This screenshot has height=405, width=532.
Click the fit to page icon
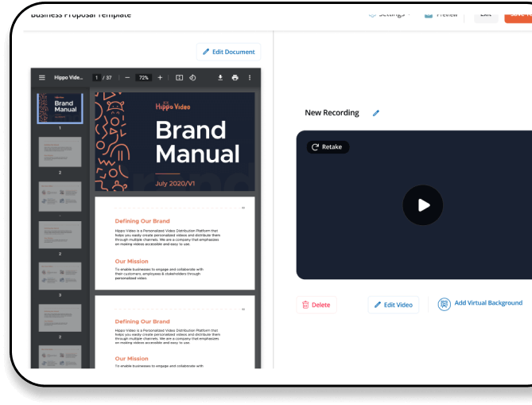[180, 78]
